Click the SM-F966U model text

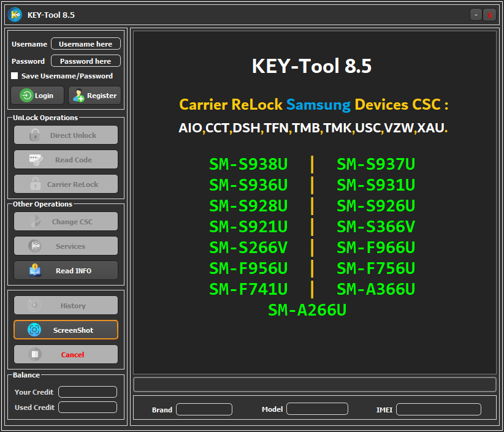(x=376, y=248)
